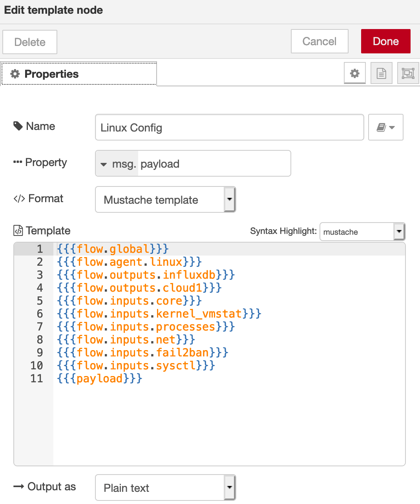Open node properties gear icon on right
420x504 pixels.
(x=354, y=73)
